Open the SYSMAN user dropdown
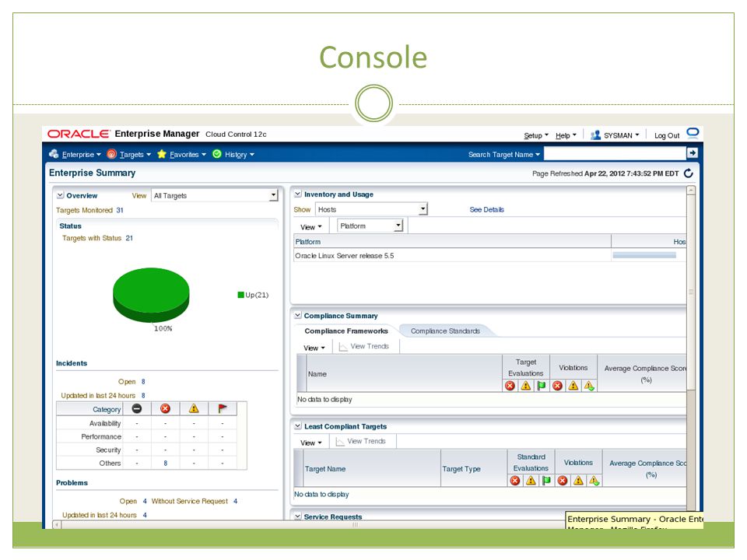The width and height of the screenshot is (747, 560). tap(622, 135)
